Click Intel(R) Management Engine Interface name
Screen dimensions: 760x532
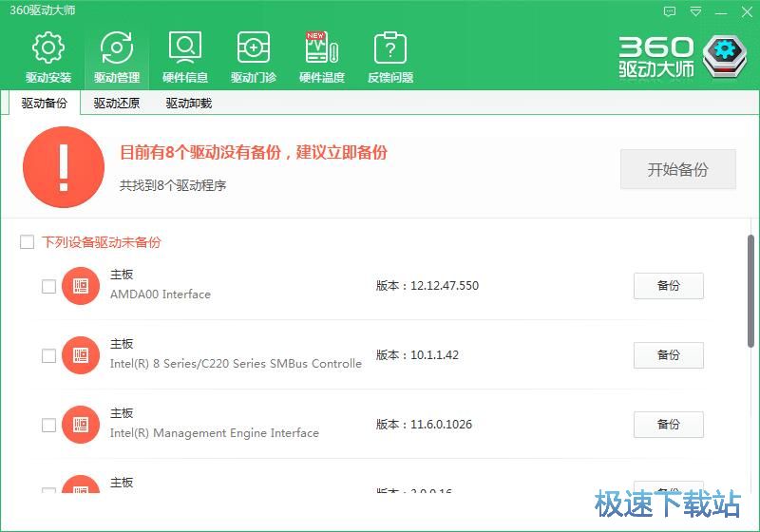tap(215, 432)
